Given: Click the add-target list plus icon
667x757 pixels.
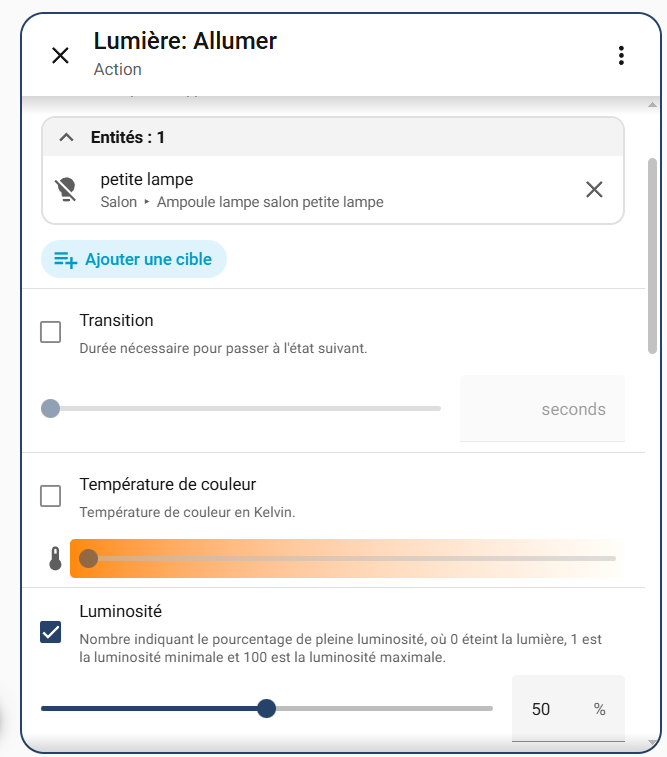Looking at the screenshot, I should 65,260.
